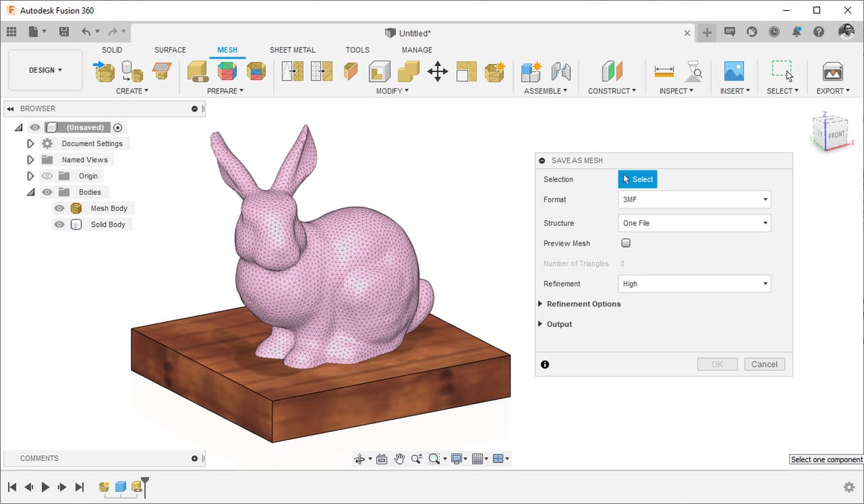Collapse the Save As Mesh dialog header
The height and width of the screenshot is (504, 864).
pyautogui.click(x=542, y=161)
